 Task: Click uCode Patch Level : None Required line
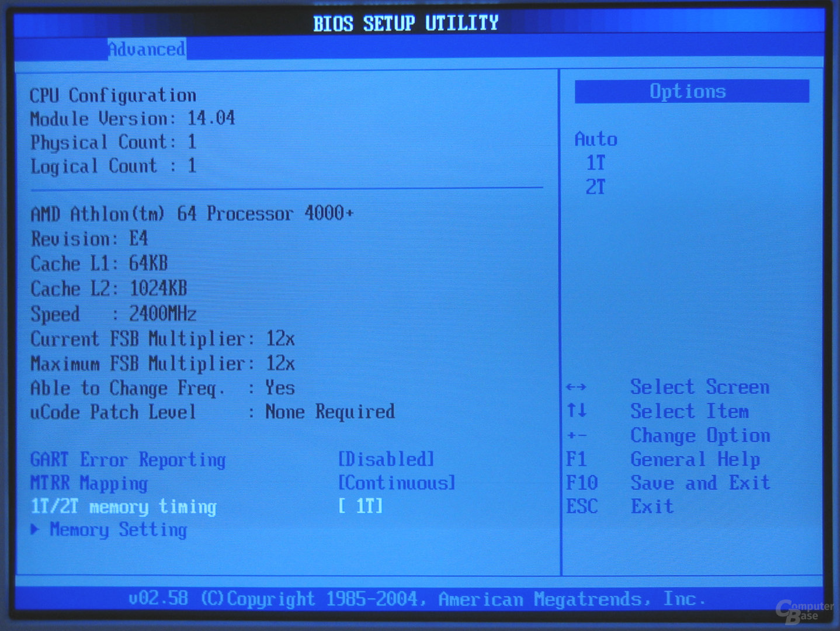(213, 412)
